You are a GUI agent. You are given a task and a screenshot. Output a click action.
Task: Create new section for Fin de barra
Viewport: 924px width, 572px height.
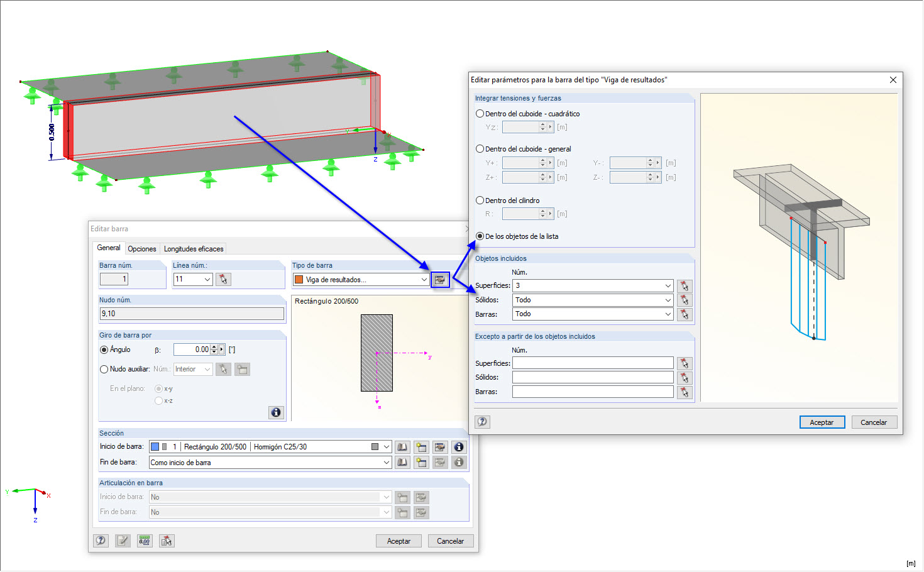pyautogui.click(x=421, y=462)
